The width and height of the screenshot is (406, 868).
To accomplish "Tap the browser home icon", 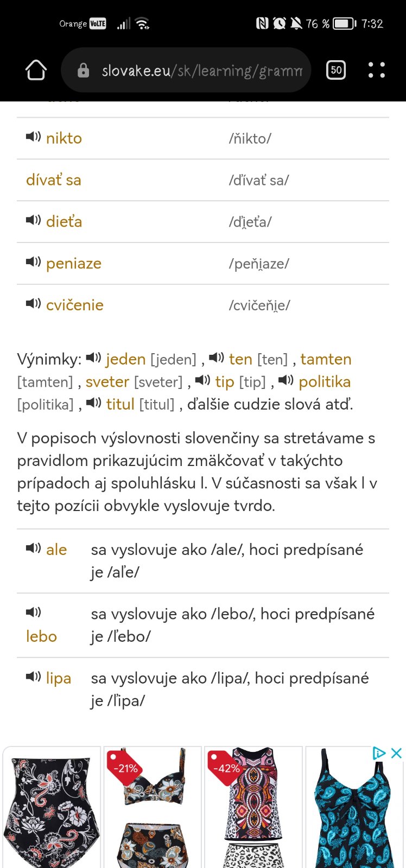I will 36,70.
